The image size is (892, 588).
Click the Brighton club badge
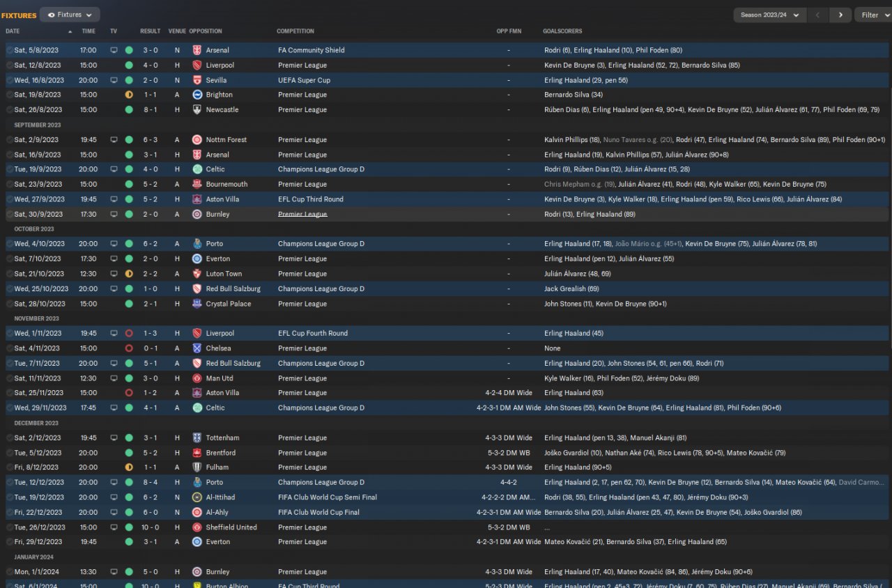tap(197, 95)
